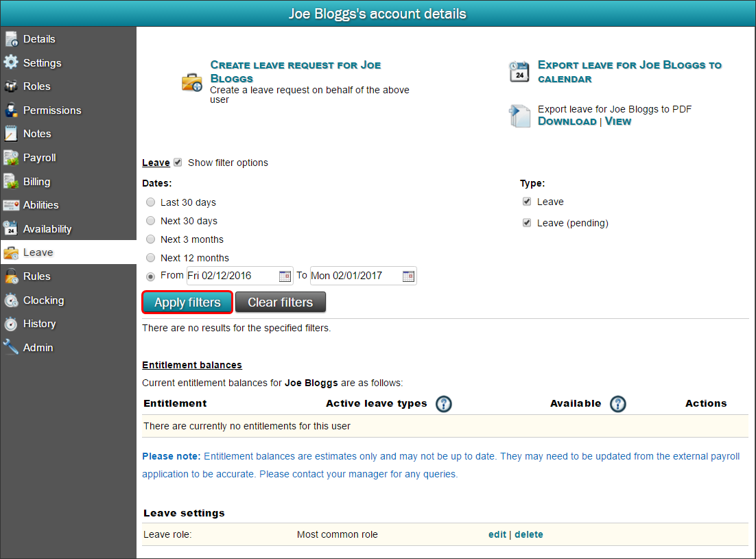Screen dimensions: 756x559
Task: Click the Most common role value
Action: (x=337, y=534)
